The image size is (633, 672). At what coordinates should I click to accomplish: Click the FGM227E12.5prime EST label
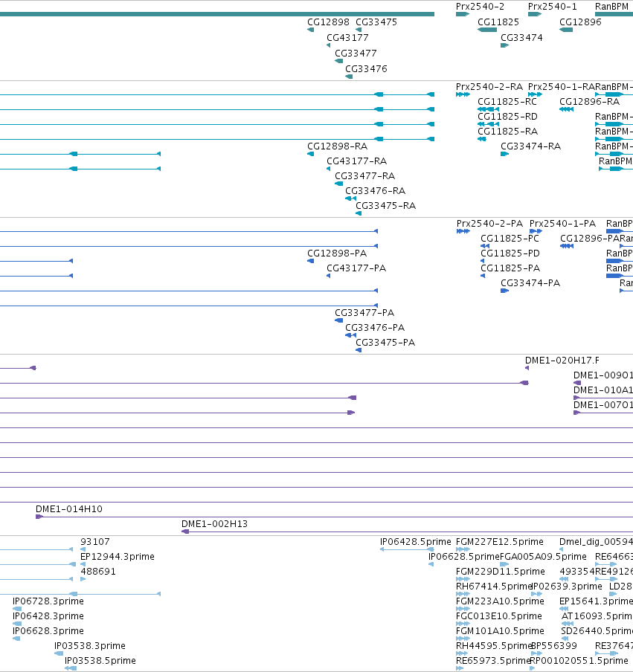pyautogui.click(x=500, y=542)
